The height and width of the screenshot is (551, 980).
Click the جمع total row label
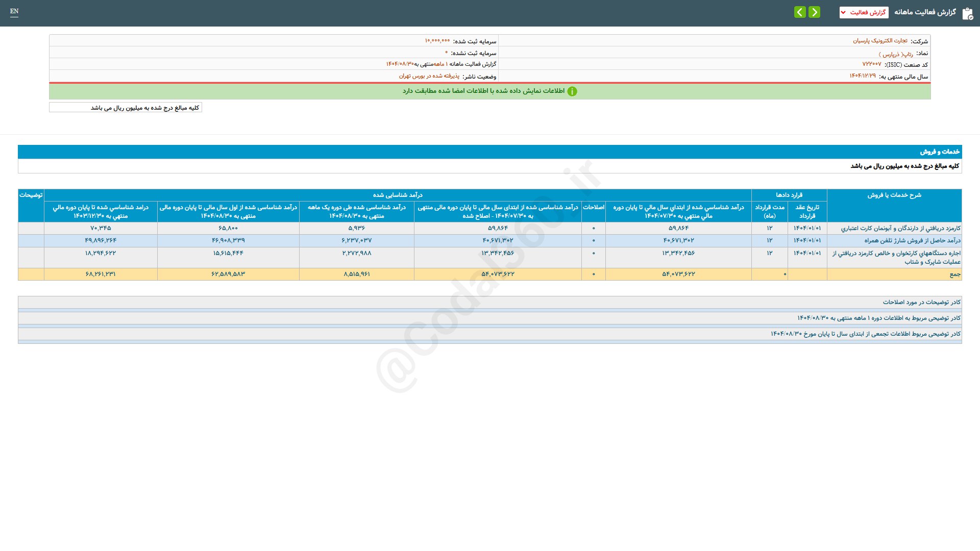(954, 274)
